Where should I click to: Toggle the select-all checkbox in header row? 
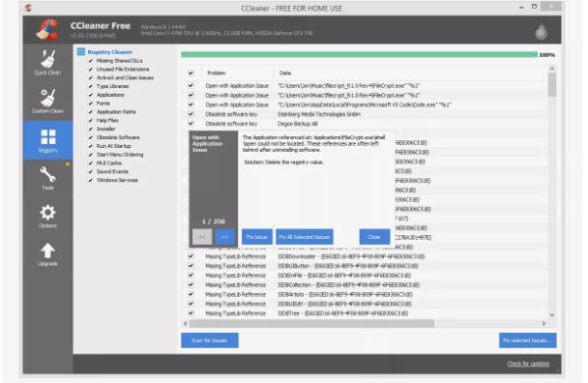191,73
